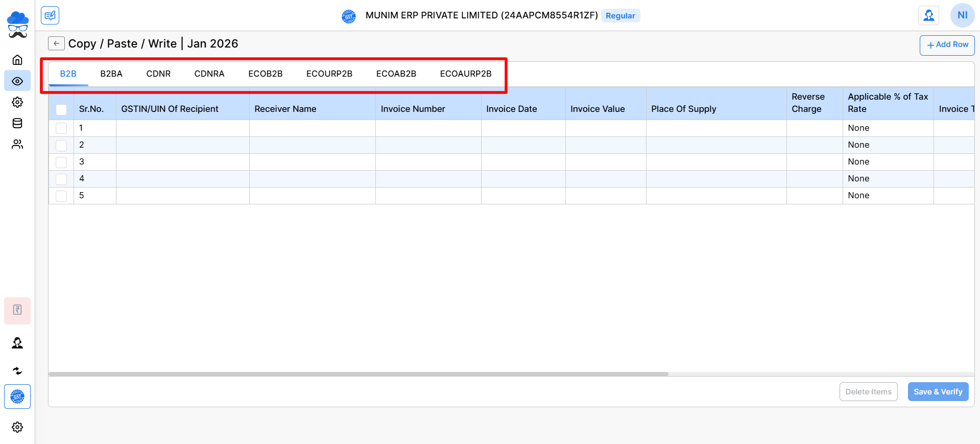Click the horizontal scrollbar below the table
This screenshot has height=444, width=980.
pyautogui.click(x=358, y=374)
